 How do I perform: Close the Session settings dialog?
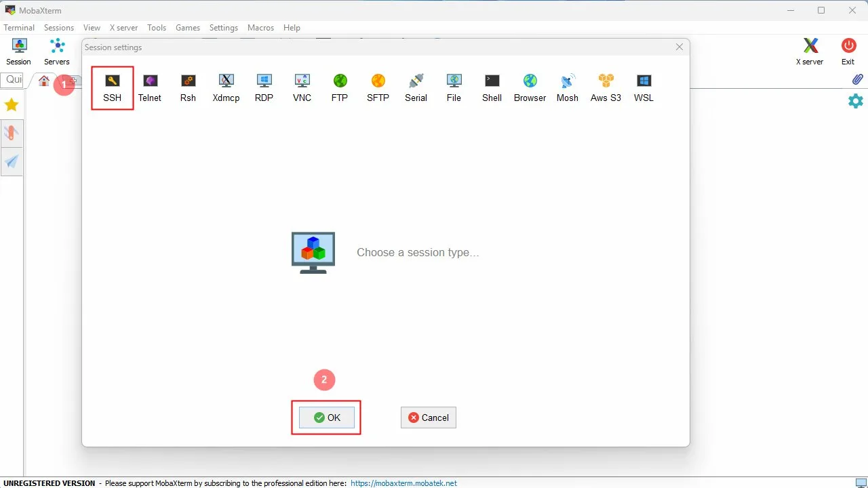coord(679,47)
